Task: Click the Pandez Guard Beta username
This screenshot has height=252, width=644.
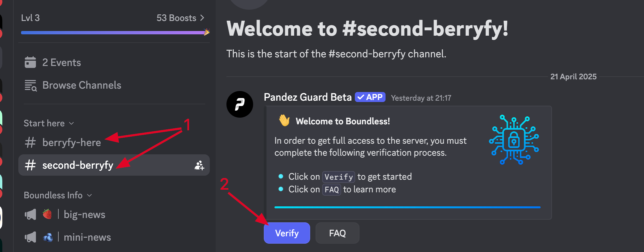Action: (x=307, y=97)
